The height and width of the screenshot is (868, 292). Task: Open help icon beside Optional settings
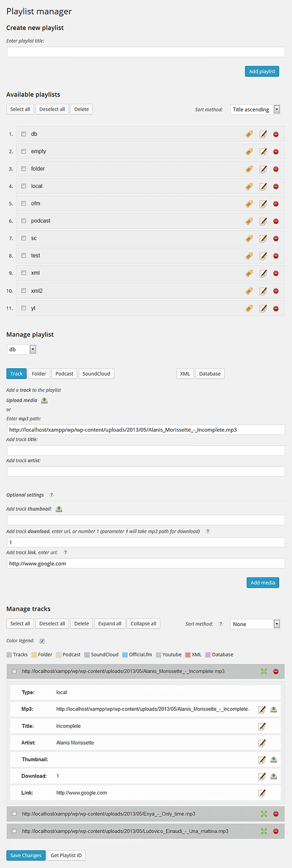[52, 495]
